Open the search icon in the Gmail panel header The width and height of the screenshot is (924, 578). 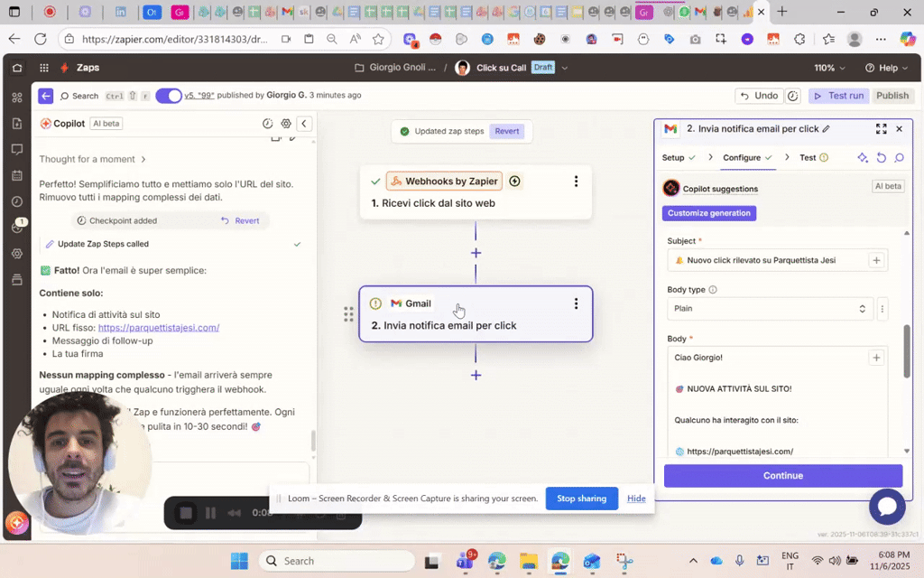tap(899, 158)
